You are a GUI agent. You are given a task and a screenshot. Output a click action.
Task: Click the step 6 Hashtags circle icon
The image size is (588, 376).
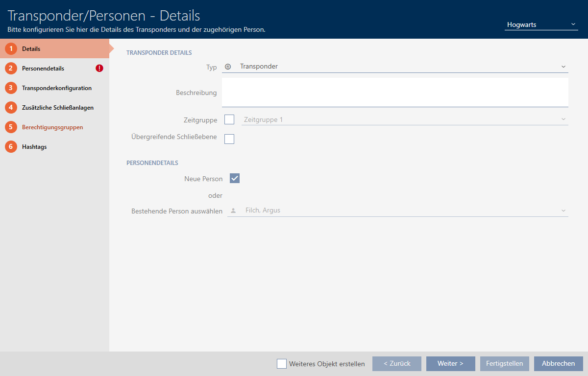pos(11,147)
